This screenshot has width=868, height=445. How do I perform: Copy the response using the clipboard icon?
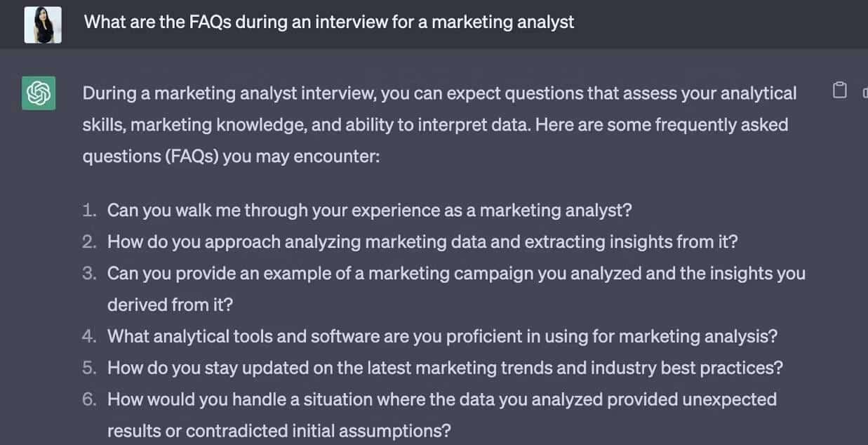click(x=839, y=91)
